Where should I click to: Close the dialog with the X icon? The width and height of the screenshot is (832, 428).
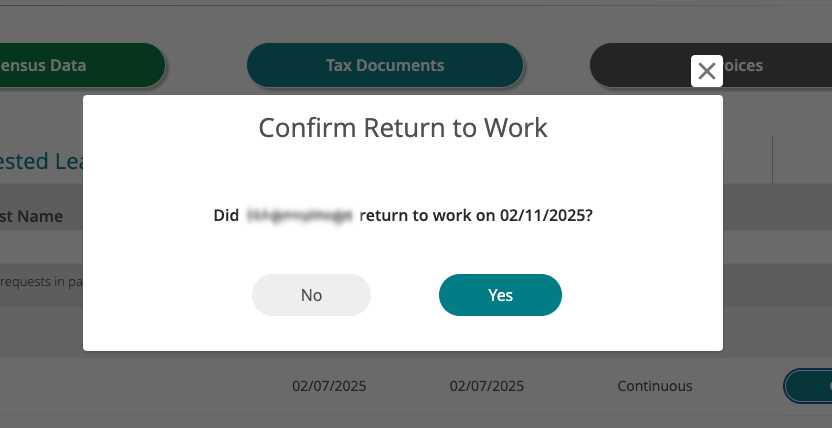(x=707, y=71)
